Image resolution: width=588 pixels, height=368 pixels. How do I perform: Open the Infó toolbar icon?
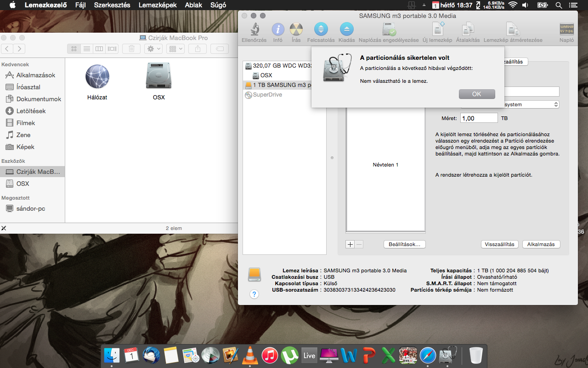[278, 29]
